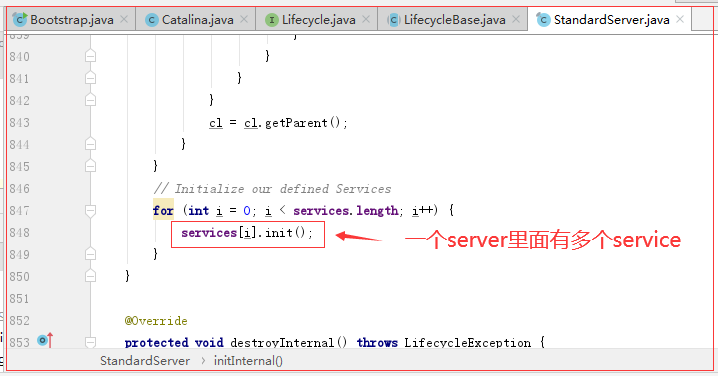The height and width of the screenshot is (376, 718).
Task: Close the Bootstrap.java tab
Action: click(124, 19)
